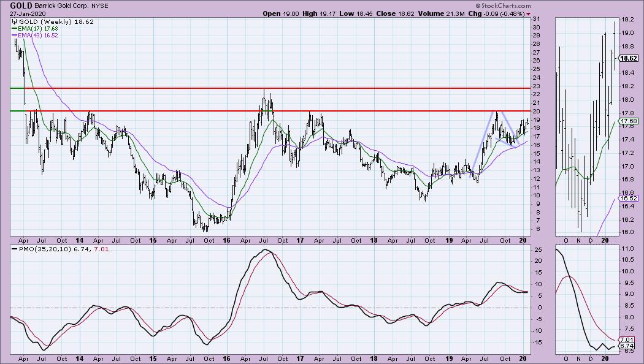Click the red 7.01 PMO signal value in the legend
Viewport: 644px width, 364px height.
coord(102,249)
